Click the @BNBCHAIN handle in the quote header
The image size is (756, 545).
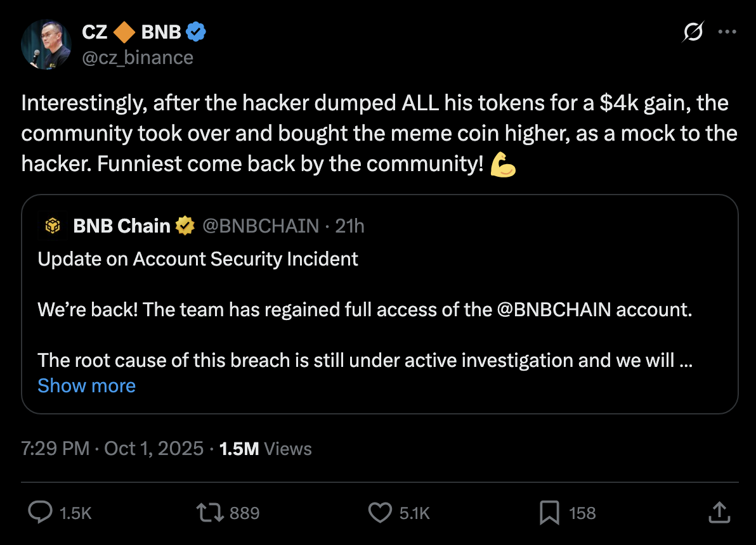260,226
